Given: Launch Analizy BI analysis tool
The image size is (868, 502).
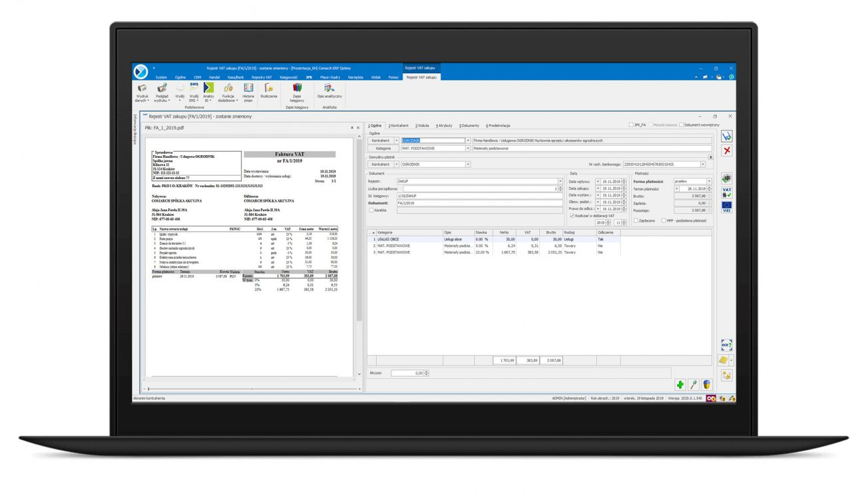Looking at the screenshot, I should (x=208, y=92).
